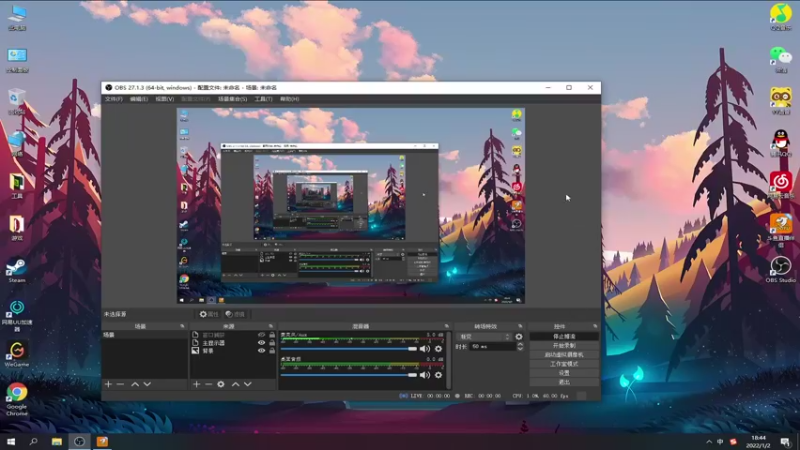Enable 工作室模式 button
The height and width of the screenshot is (450, 800).
click(x=564, y=364)
